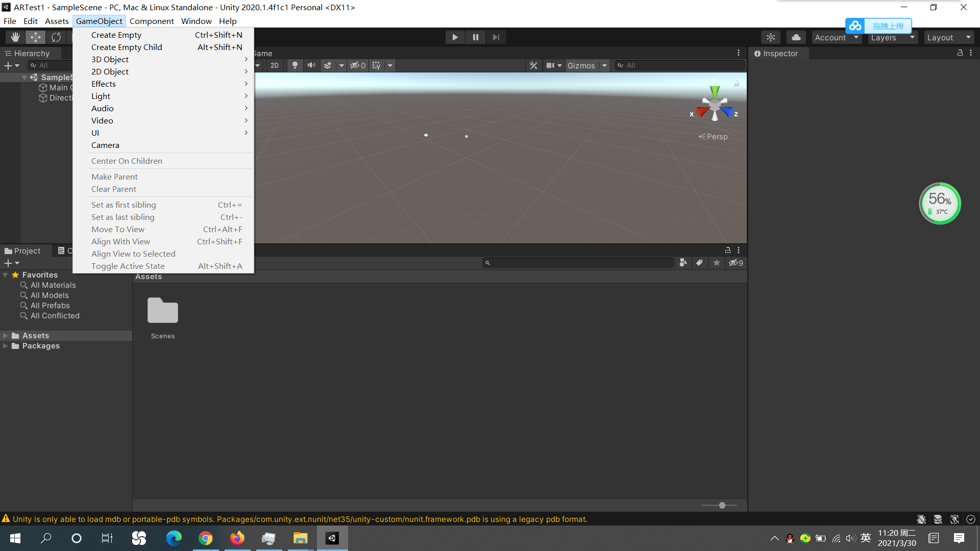This screenshot has width=980, height=551.
Task: Open the scene view options menu (three dots)
Action: pos(738,53)
